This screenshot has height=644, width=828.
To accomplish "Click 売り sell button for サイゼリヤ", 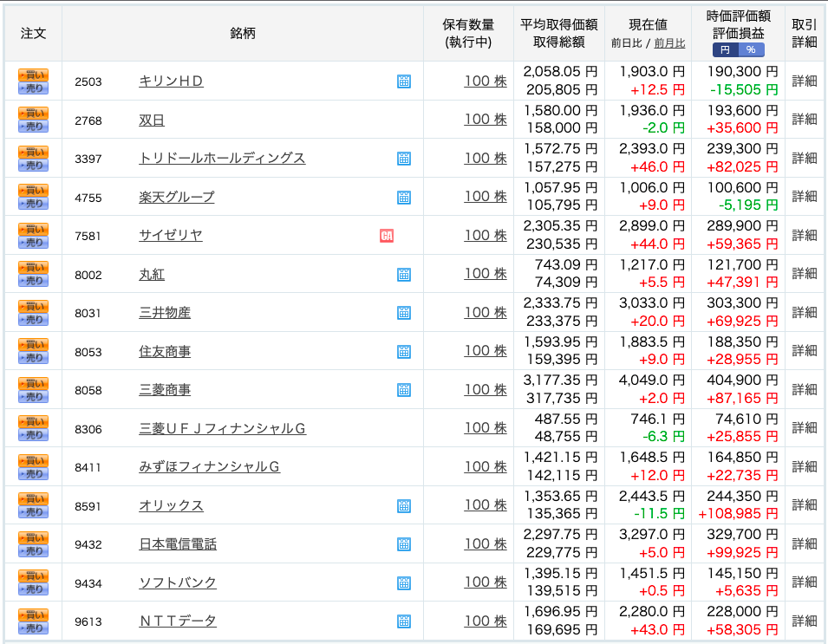I will coord(33,243).
